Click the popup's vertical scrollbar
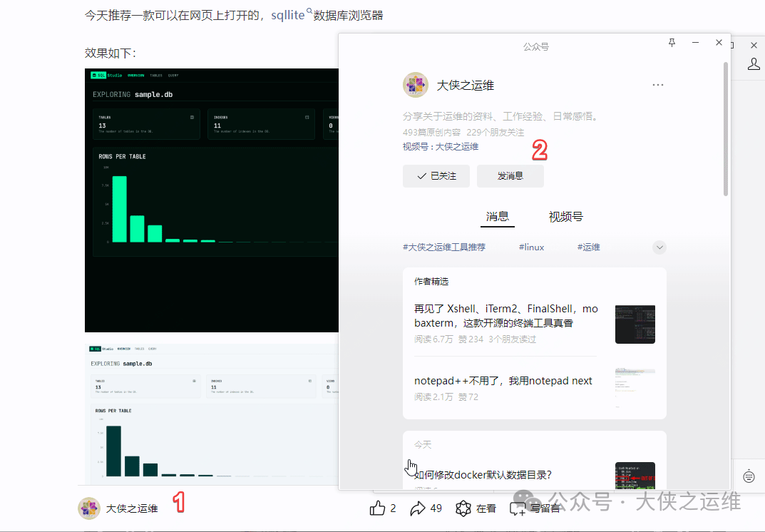765x532 pixels. coord(726,129)
